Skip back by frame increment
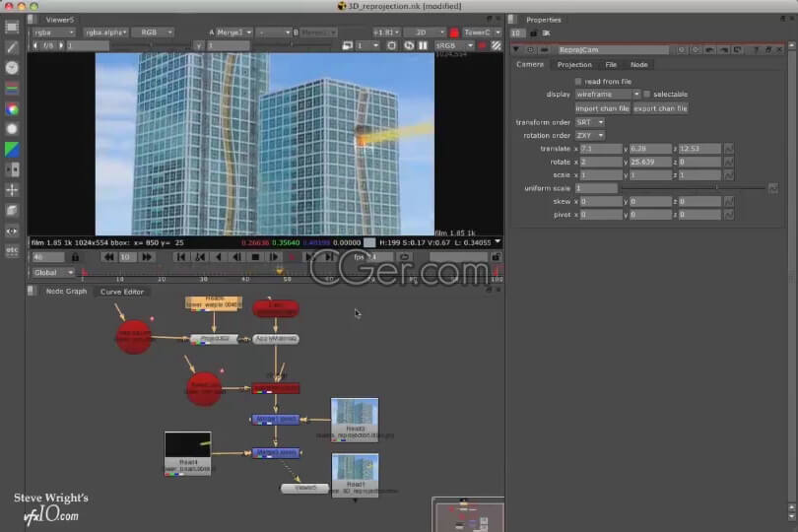 [108, 257]
